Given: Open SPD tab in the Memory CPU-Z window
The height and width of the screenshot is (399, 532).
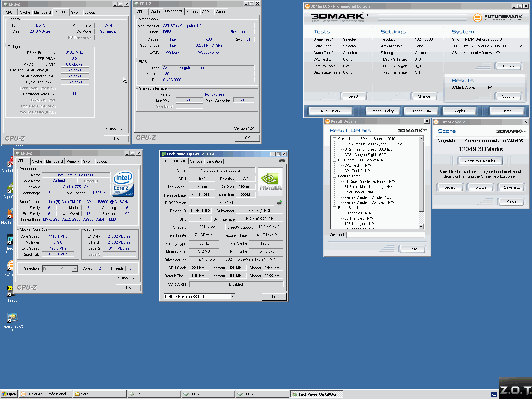Looking at the screenshot, I should point(74,12).
